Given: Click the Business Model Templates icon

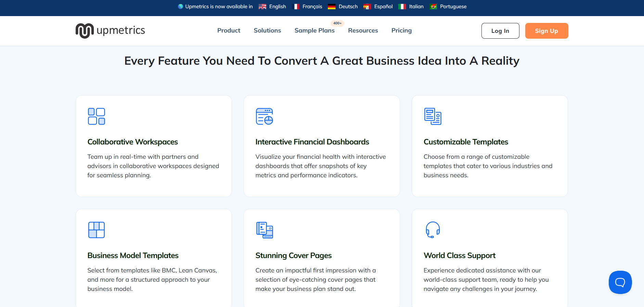Looking at the screenshot, I should coord(96,230).
